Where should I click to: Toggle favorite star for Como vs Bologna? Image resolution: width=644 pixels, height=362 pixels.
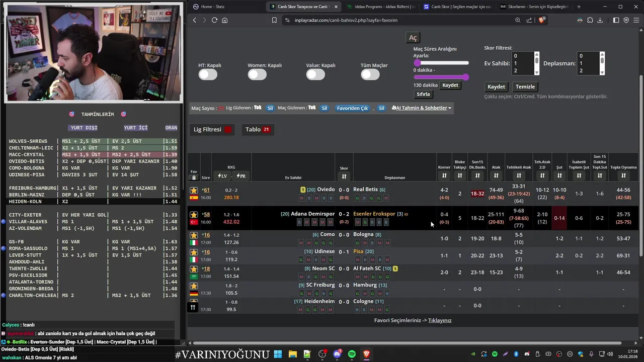(194, 235)
